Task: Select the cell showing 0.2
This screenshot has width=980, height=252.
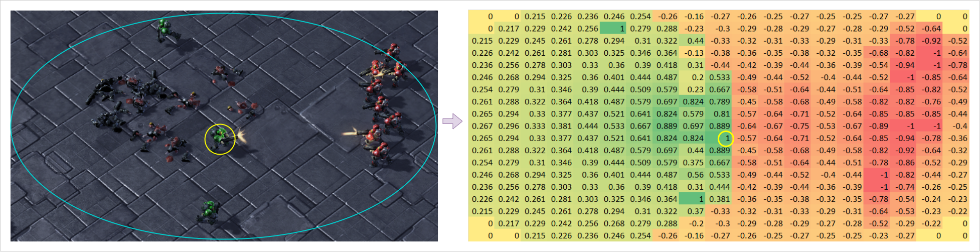Action: pyautogui.click(x=692, y=77)
